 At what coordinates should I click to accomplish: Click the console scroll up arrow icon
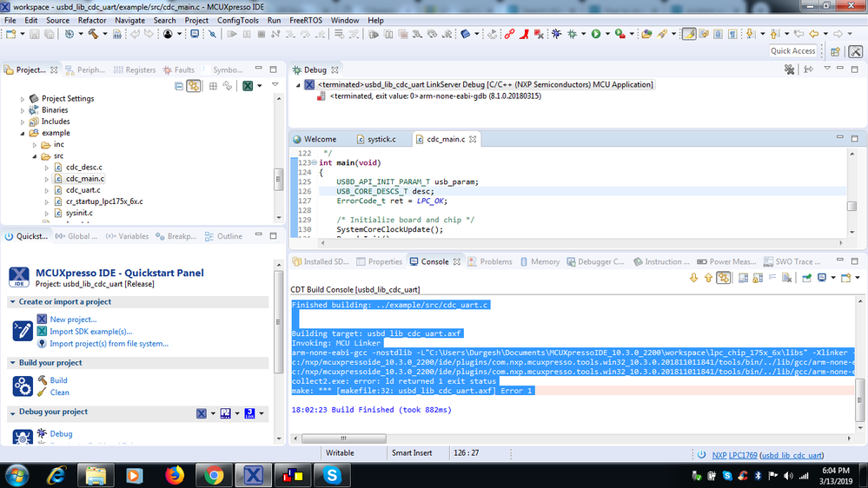(x=708, y=278)
